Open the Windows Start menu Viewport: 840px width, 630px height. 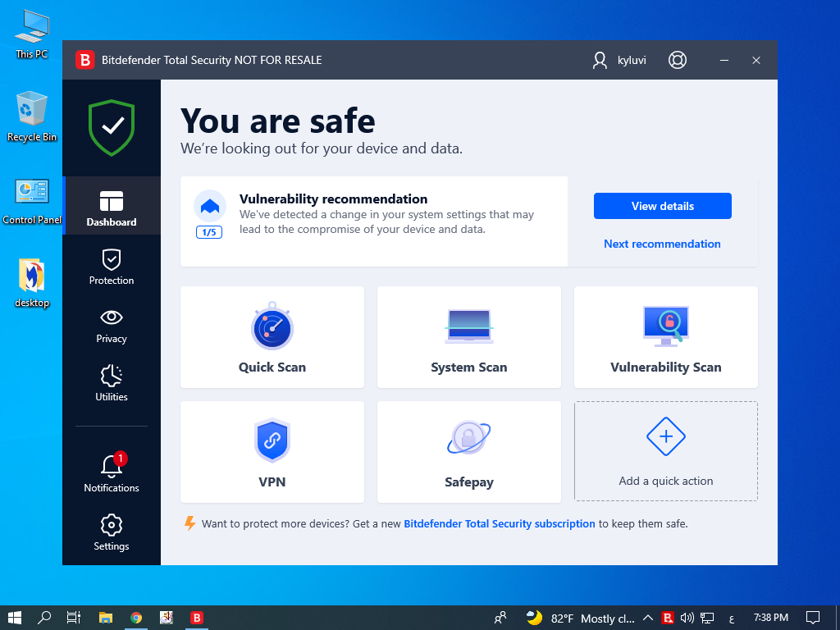pyautogui.click(x=15, y=618)
